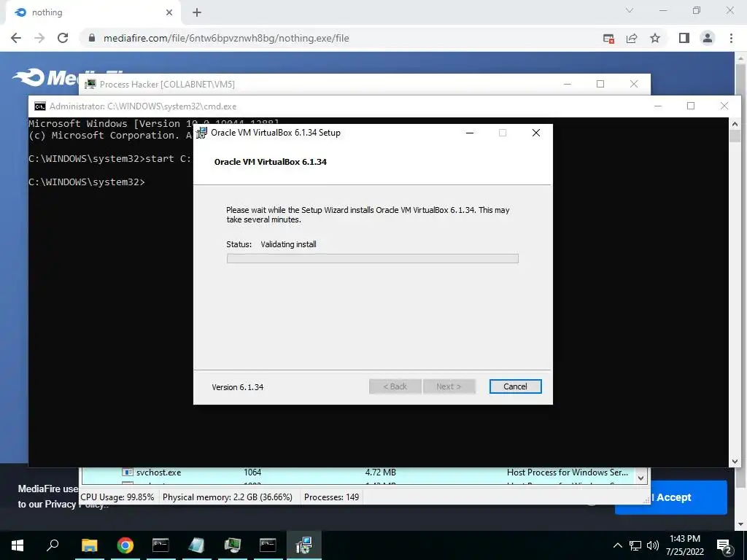Open the clock showing 1:43 PM
747x560 pixels.
click(684, 545)
